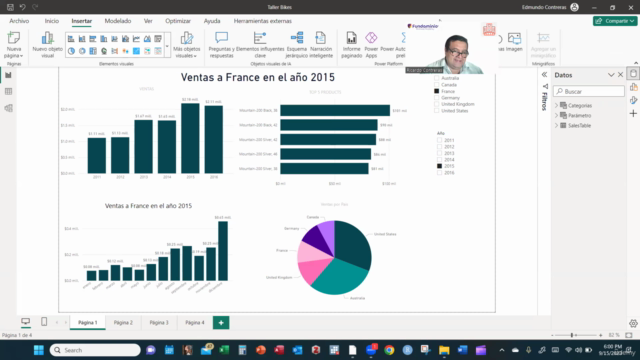
Task: Click the Windows taskbar Search box
Action: tap(95, 350)
